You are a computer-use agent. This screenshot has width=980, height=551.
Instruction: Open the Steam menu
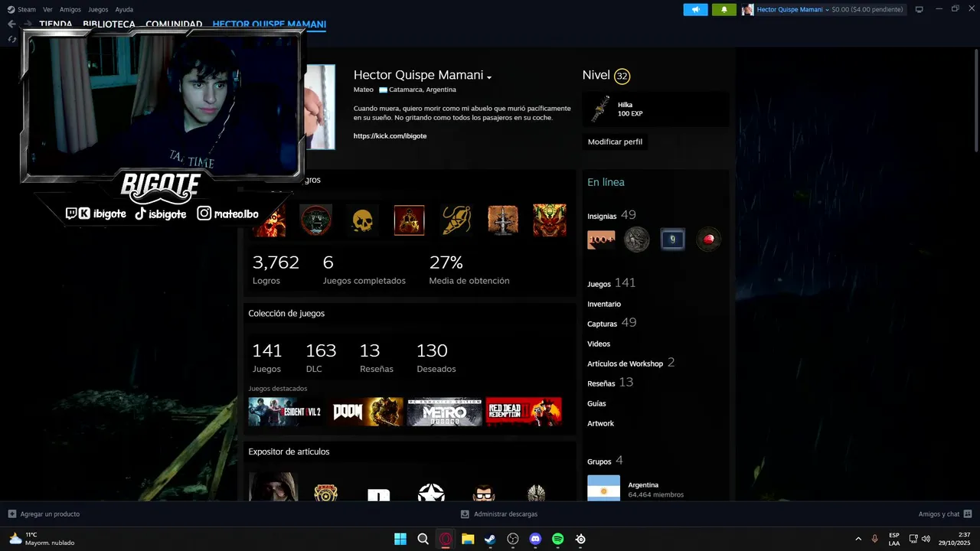[22, 9]
